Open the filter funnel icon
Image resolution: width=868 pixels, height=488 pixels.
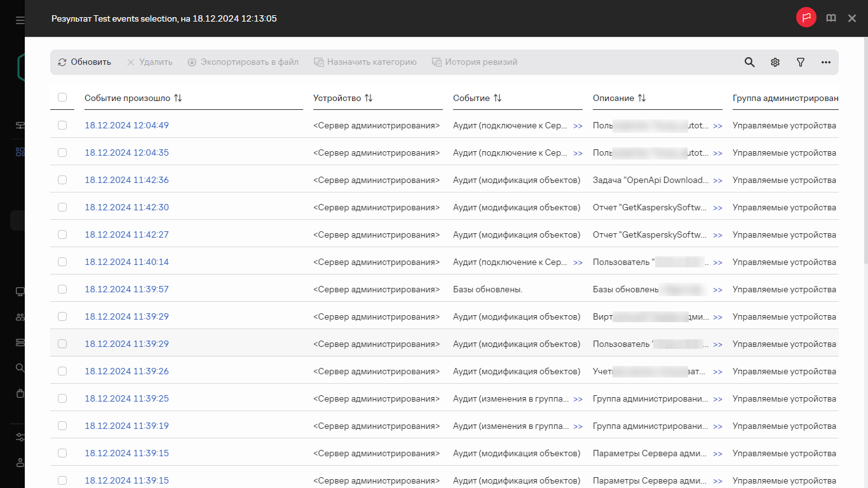tap(801, 62)
